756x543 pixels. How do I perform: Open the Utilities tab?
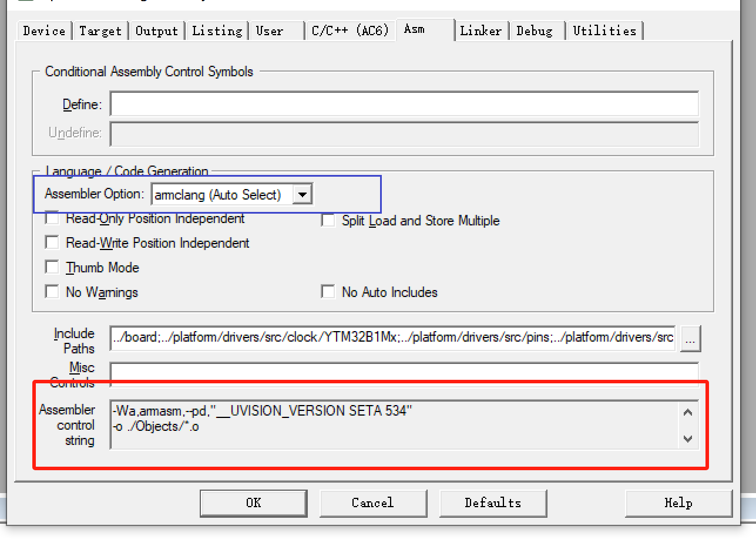(604, 31)
